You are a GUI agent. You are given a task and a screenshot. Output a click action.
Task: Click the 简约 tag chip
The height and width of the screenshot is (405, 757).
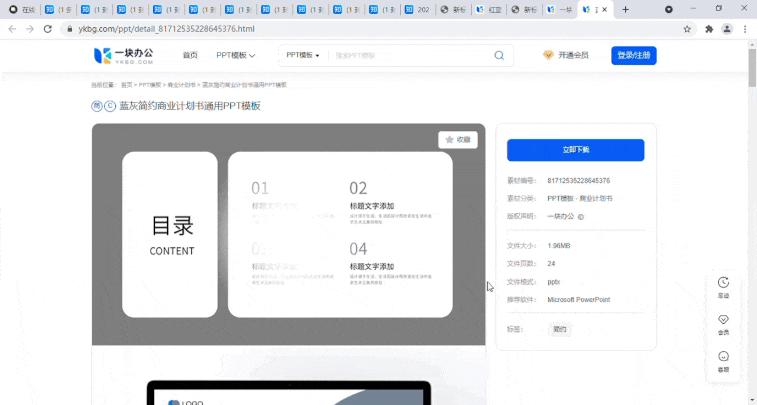pos(560,330)
